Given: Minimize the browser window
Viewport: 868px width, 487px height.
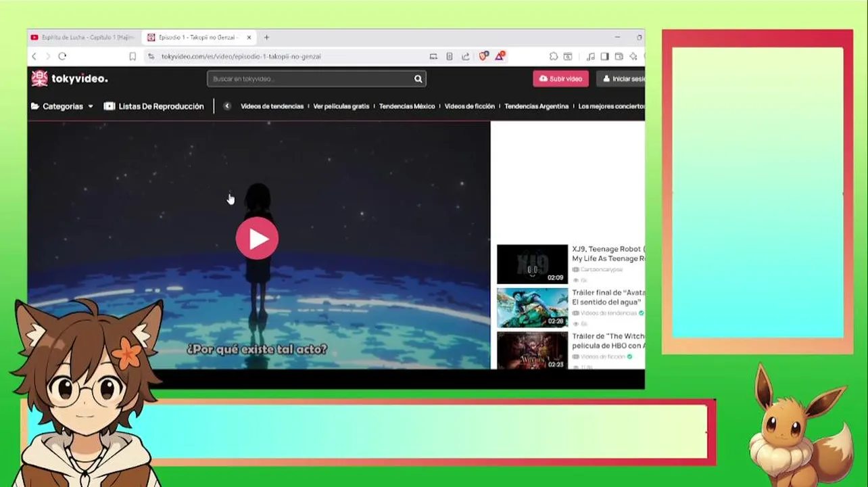Looking at the screenshot, I should click(x=617, y=37).
